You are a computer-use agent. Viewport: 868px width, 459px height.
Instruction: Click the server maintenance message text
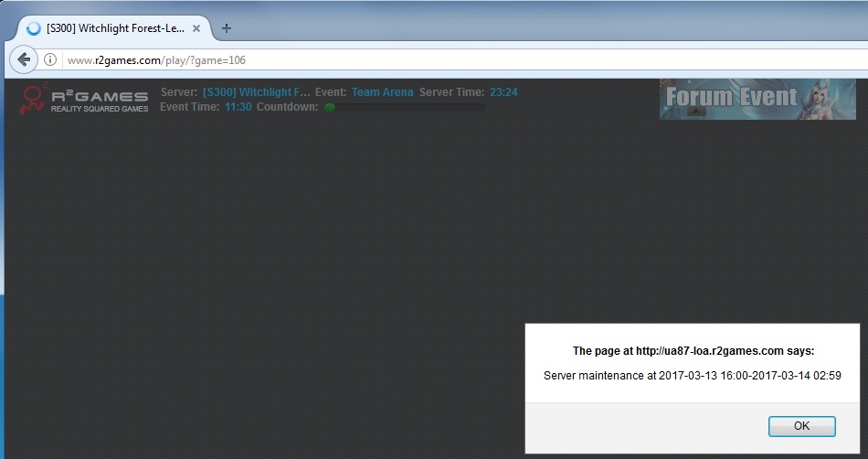point(692,376)
